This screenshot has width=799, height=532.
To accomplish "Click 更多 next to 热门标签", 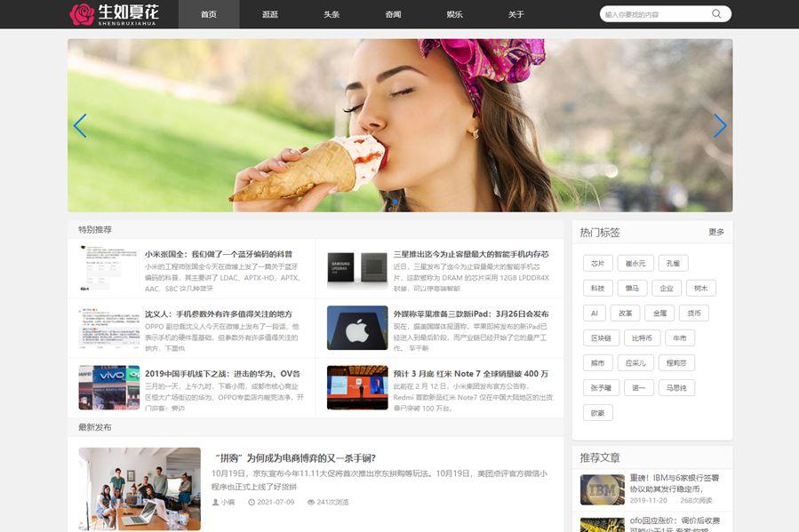I will (716, 232).
